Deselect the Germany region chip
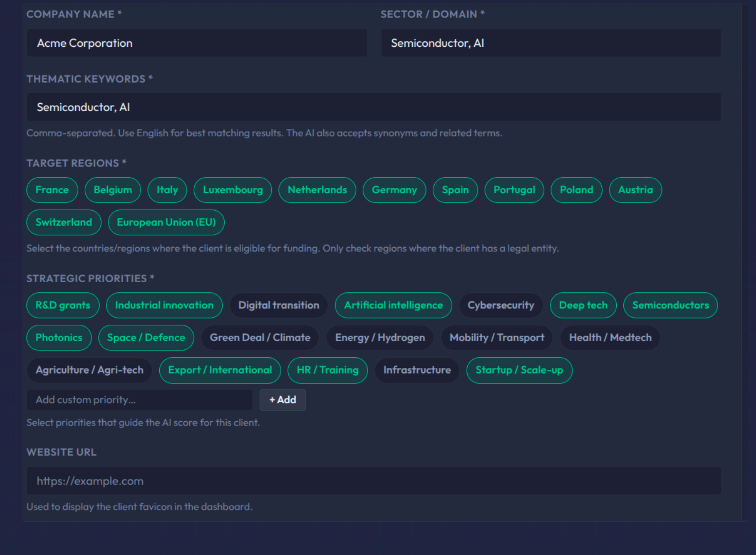 click(394, 190)
